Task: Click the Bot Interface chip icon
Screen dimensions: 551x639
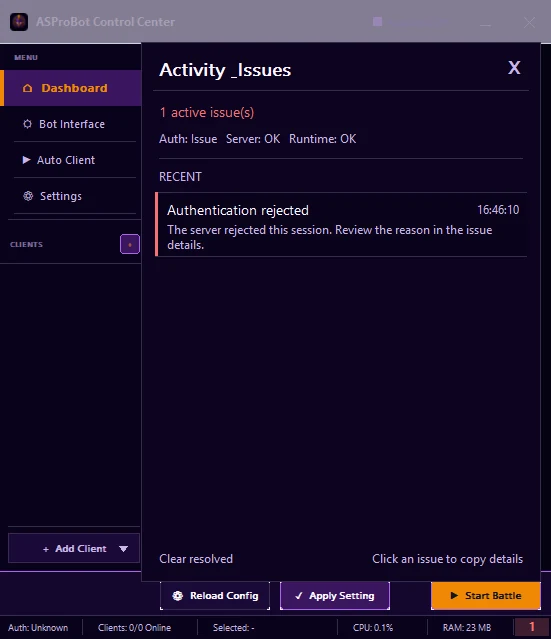Action: pos(27,124)
